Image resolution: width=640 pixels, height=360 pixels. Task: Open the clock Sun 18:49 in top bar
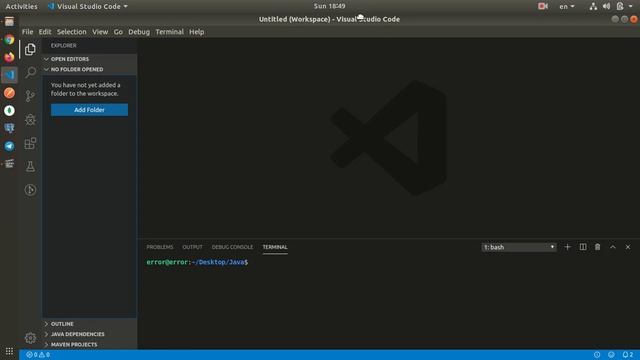coord(329,6)
